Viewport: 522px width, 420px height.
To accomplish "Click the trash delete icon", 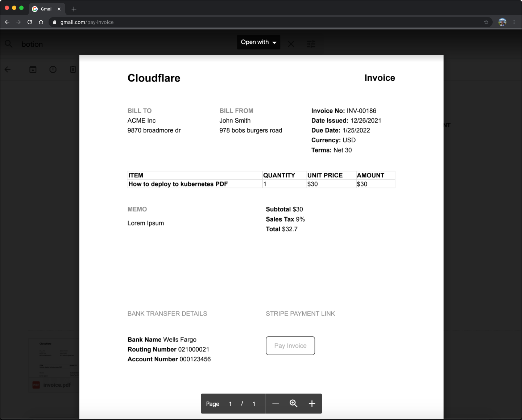I will pyautogui.click(x=73, y=70).
